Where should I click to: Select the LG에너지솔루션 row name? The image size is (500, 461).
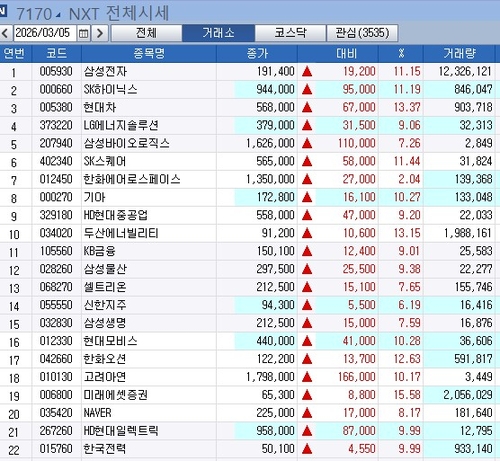tap(121, 125)
